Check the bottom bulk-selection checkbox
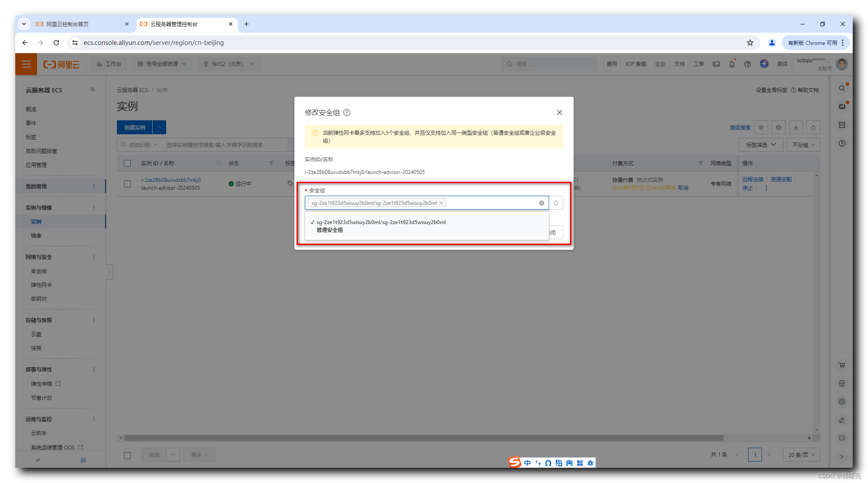This screenshot has width=868, height=483. 127,455
